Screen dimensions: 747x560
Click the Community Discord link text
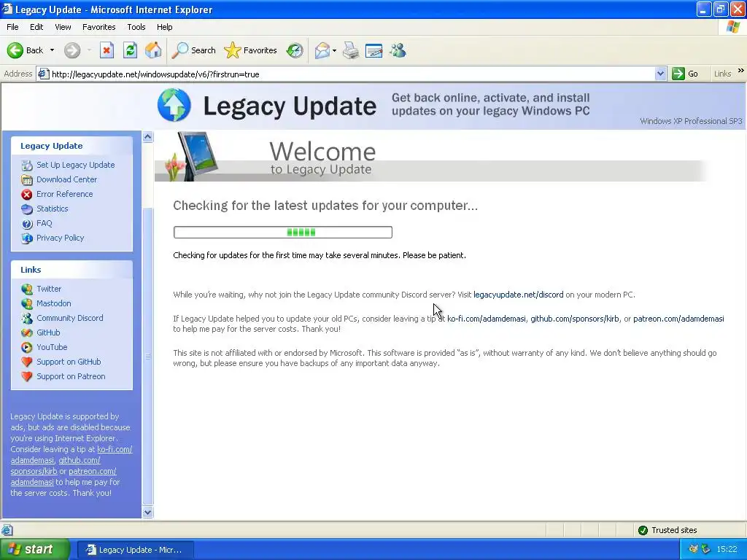70,318
